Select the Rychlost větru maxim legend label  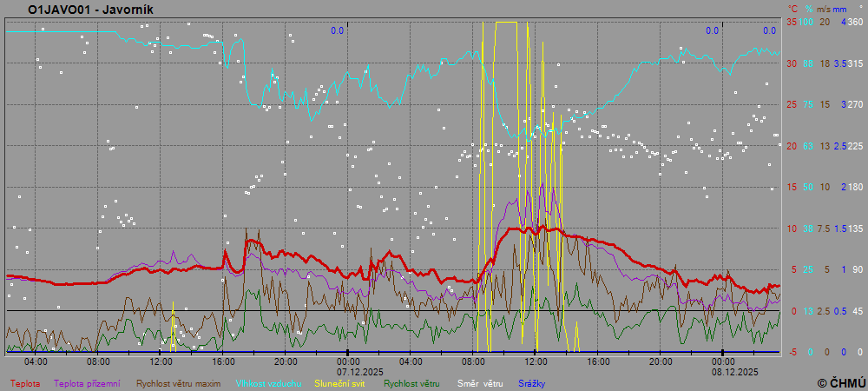(178, 383)
